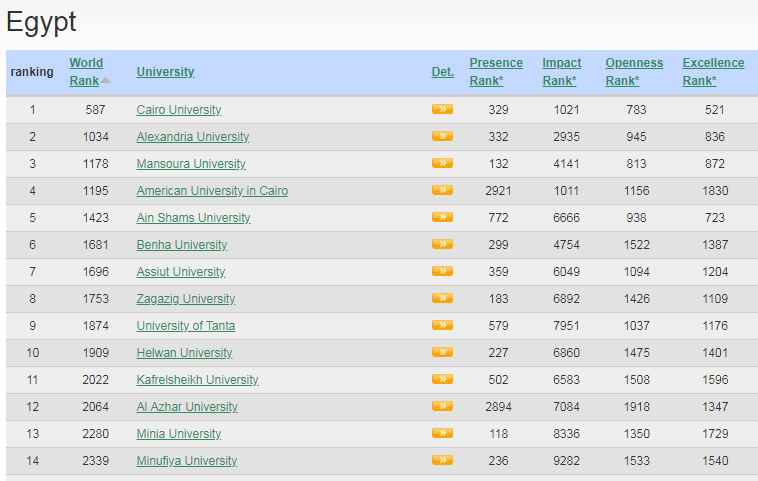Click the details arrow icon for Cairo University
The height and width of the screenshot is (481, 758).
pyautogui.click(x=442, y=109)
